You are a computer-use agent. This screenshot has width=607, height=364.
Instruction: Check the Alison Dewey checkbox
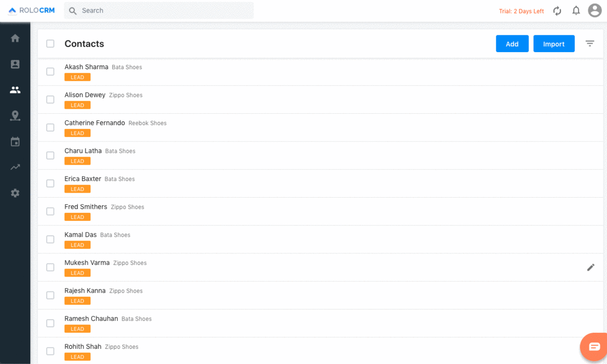point(50,100)
